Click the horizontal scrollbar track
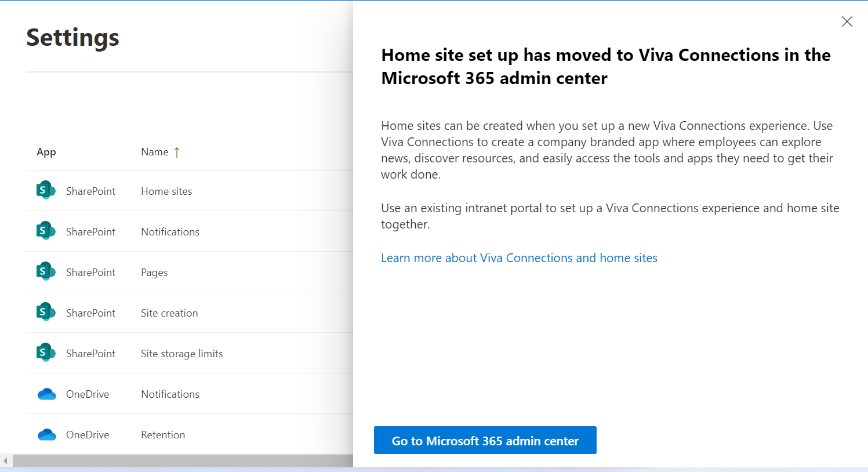Viewport: 868px width, 472px height. tap(183, 461)
